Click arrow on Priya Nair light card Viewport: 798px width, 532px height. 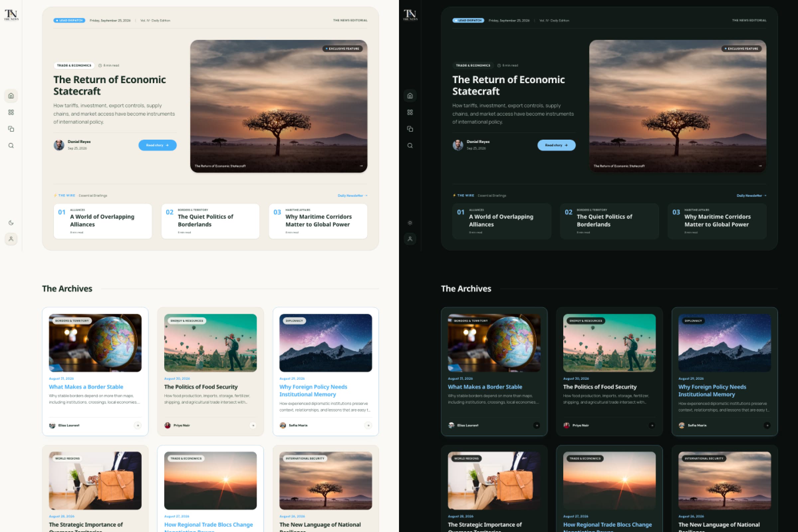point(253,425)
